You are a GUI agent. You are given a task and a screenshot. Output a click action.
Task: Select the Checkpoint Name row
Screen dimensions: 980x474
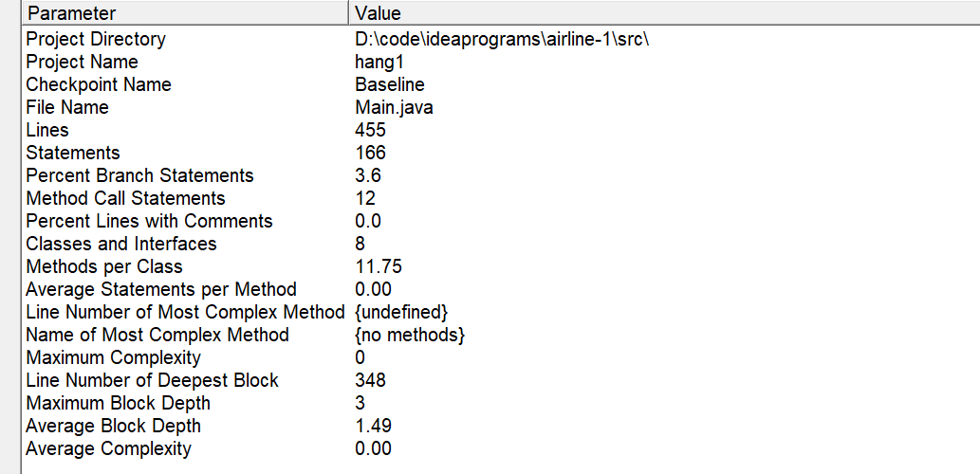coord(501,84)
